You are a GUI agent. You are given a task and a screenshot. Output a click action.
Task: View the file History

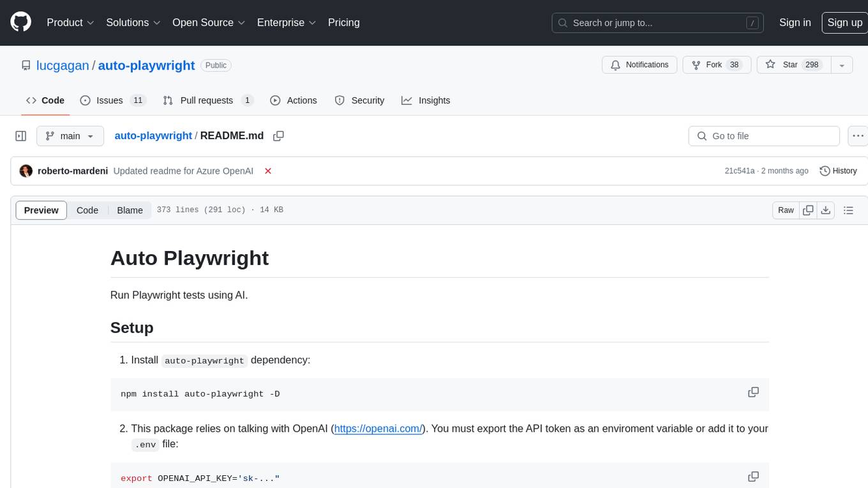point(838,171)
